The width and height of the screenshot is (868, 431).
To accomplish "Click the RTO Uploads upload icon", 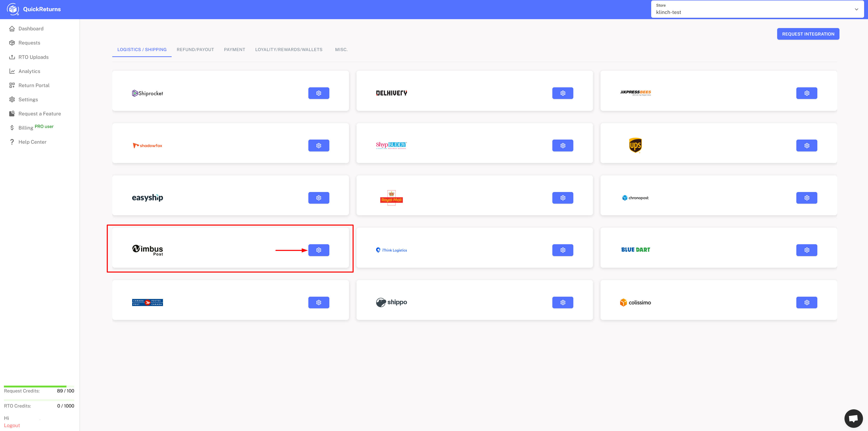I will (x=12, y=57).
